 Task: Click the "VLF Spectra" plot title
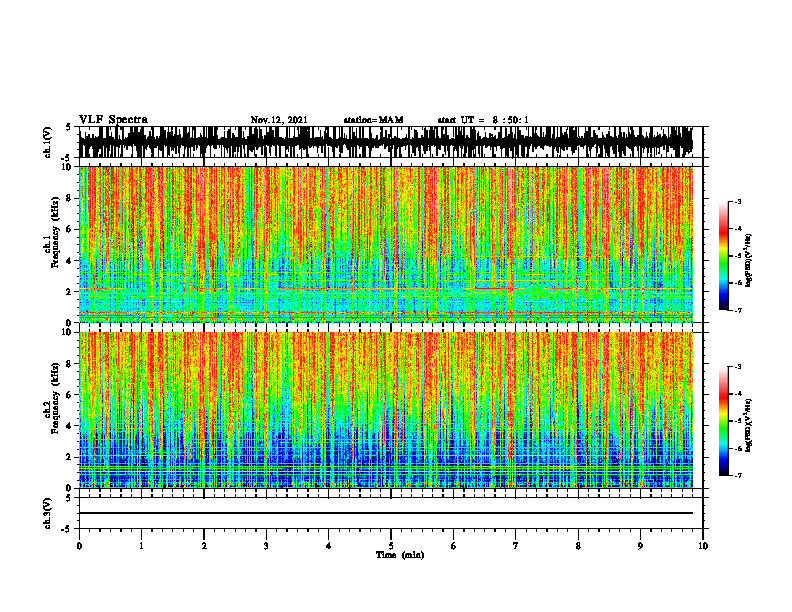[x=113, y=119]
